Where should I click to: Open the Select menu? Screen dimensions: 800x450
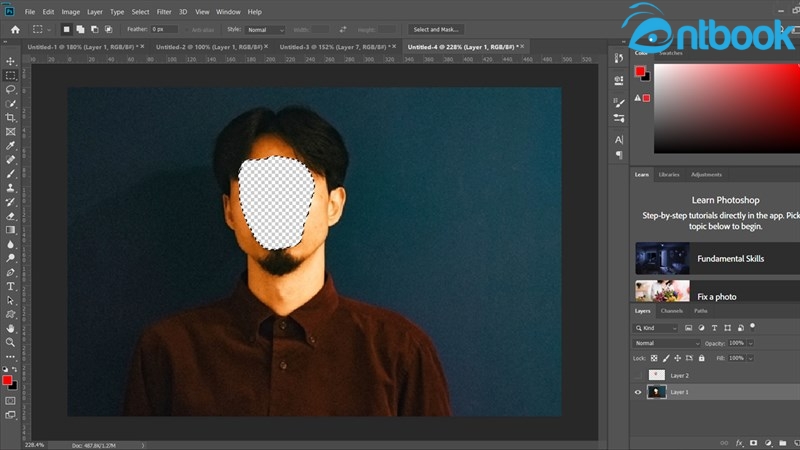(x=140, y=12)
